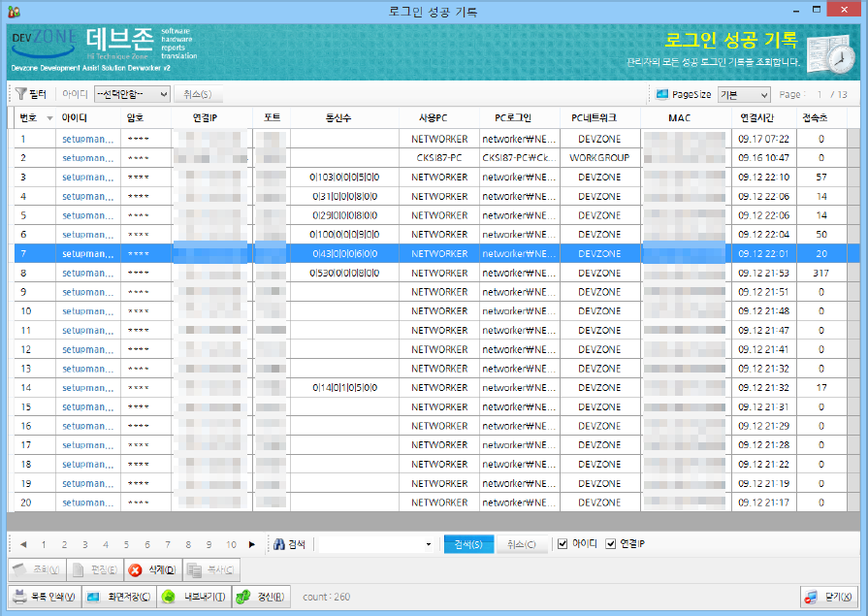868x616 pixels.
Task: Delete the record with the 삭제(D) button
Action: (x=153, y=569)
